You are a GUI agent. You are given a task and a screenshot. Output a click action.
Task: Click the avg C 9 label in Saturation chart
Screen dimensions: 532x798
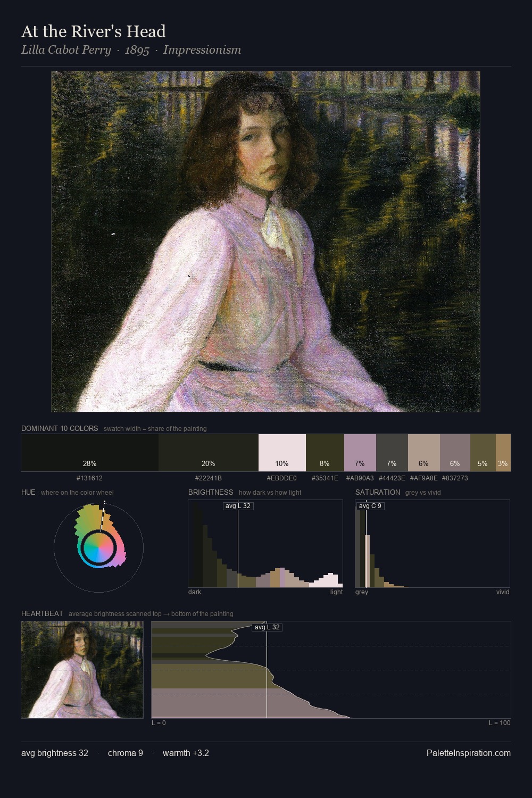[370, 506]
